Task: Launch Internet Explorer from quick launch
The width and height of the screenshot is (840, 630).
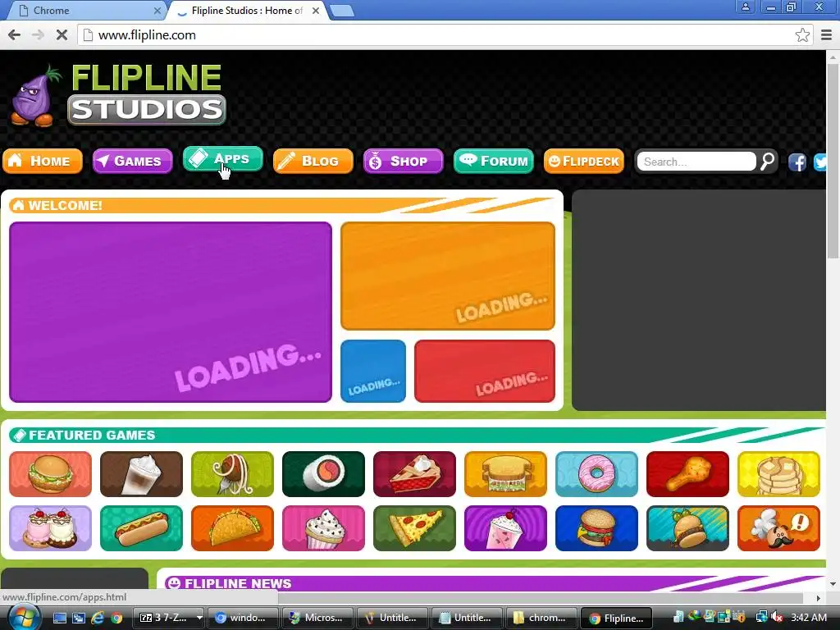Action: click(x=98, y=618)
